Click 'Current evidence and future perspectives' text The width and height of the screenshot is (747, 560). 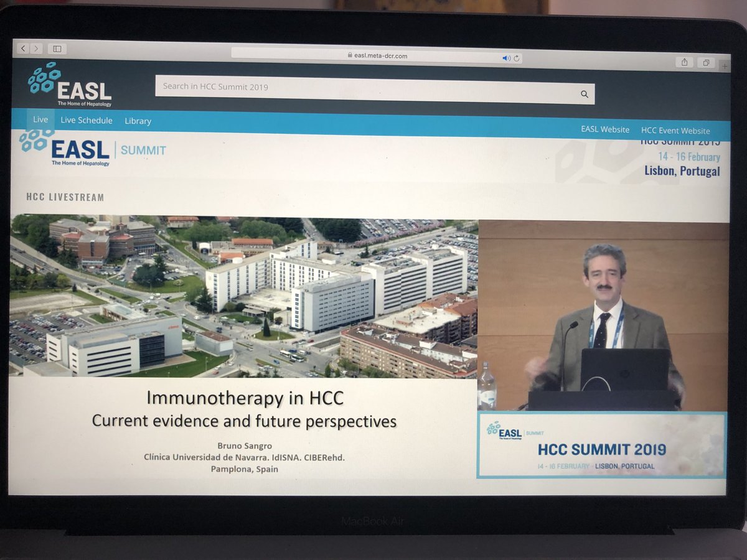[x=244, y=421]
